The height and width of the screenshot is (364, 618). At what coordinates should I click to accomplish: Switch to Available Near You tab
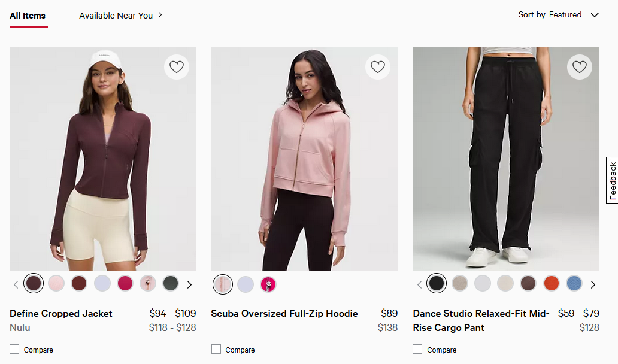click(x=116, y=16)
